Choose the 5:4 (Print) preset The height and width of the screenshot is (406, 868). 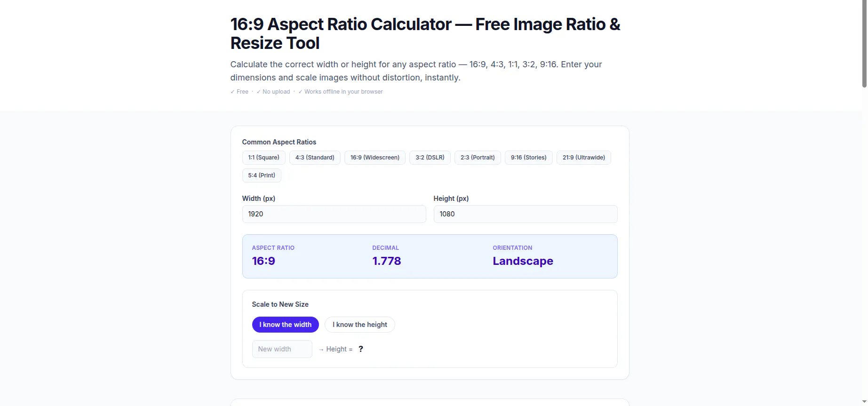262,175
